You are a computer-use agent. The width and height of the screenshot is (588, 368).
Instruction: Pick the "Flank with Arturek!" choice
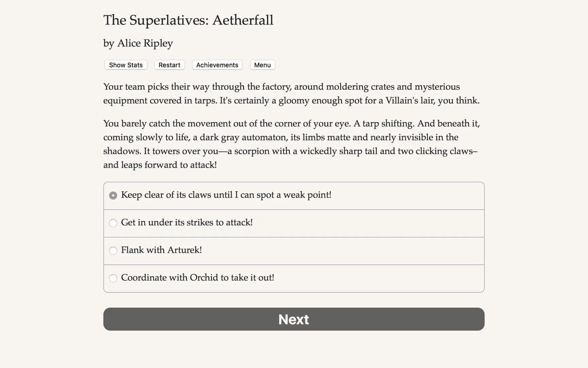(162, 250)
